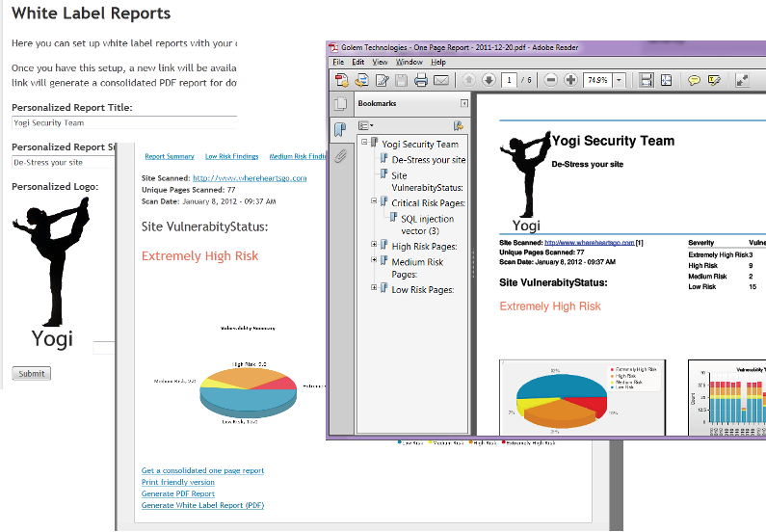The width and height of the screenshot is (766, 532).
Task: Select the fit one full page icon
Action: 667,80
